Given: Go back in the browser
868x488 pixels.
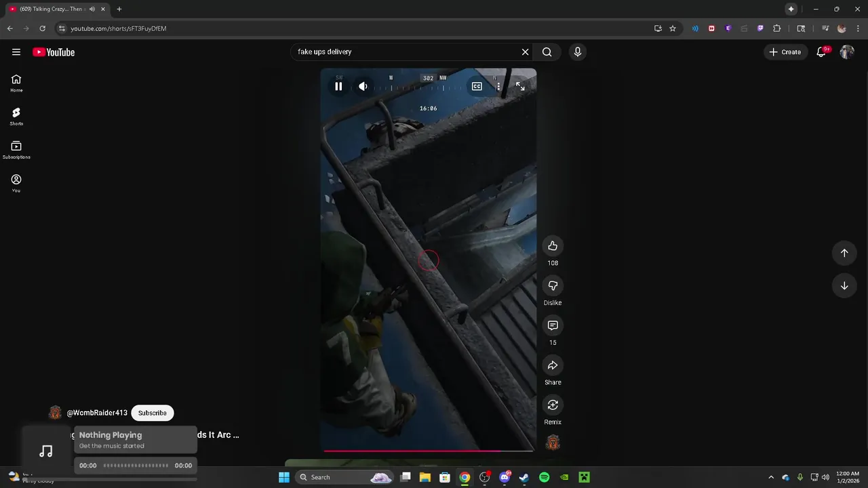Looking at the screenshot, I should click(9, 28).
